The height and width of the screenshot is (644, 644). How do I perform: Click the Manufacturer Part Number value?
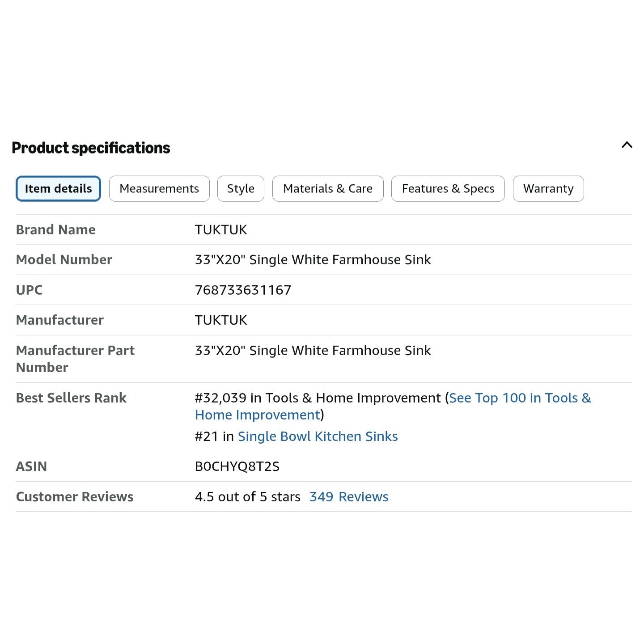click(313, 351)
